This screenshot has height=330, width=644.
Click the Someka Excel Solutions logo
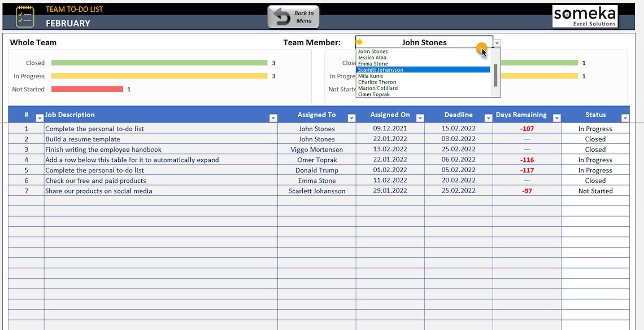585,16
